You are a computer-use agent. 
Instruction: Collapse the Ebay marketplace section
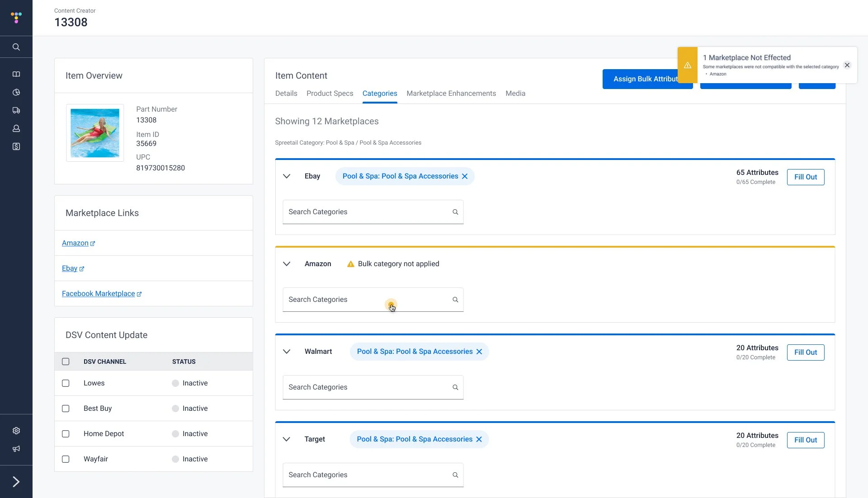pos(287,176)
